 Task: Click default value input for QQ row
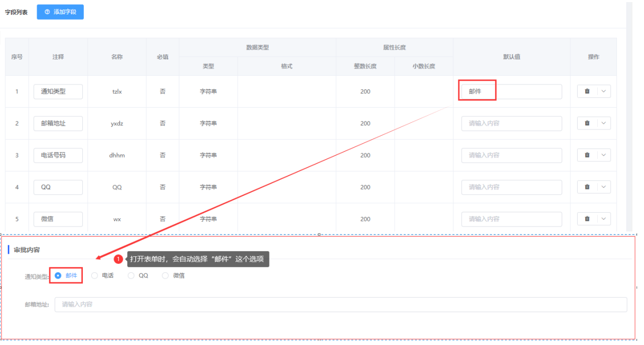511,187
